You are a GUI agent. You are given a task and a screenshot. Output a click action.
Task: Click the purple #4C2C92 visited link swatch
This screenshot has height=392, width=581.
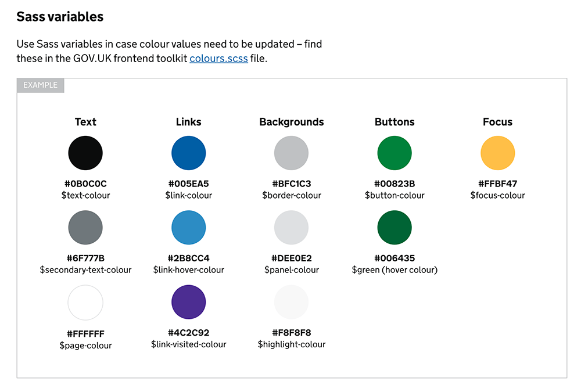click(x=189, y=302)
